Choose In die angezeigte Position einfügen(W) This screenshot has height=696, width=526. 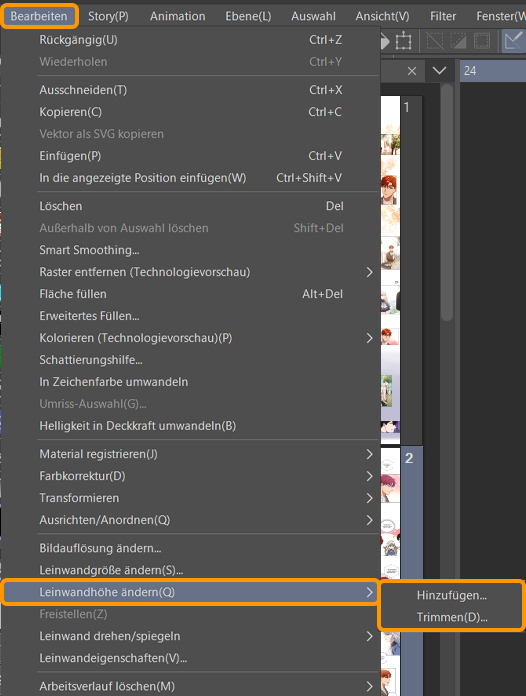190,178
